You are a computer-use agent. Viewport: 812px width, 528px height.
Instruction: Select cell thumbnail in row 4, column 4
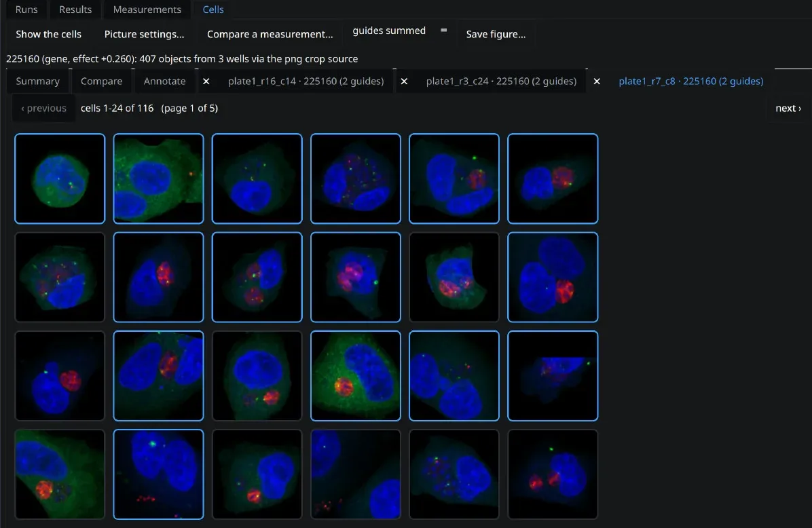click(356, 474)
